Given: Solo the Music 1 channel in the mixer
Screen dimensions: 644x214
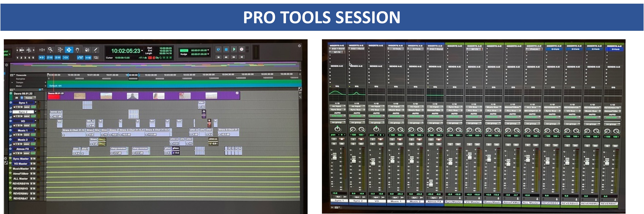Looking at the screenshot, I should [x=392, y=144].
